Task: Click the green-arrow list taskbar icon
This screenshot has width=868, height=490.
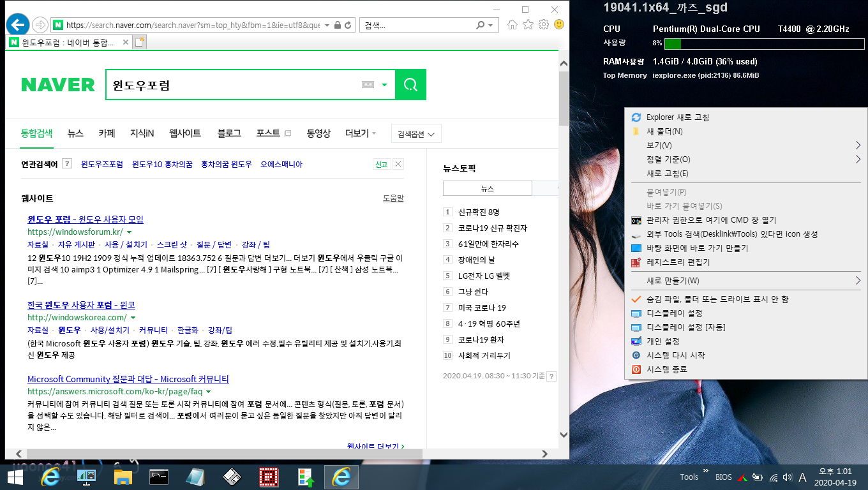Action: 306,477
